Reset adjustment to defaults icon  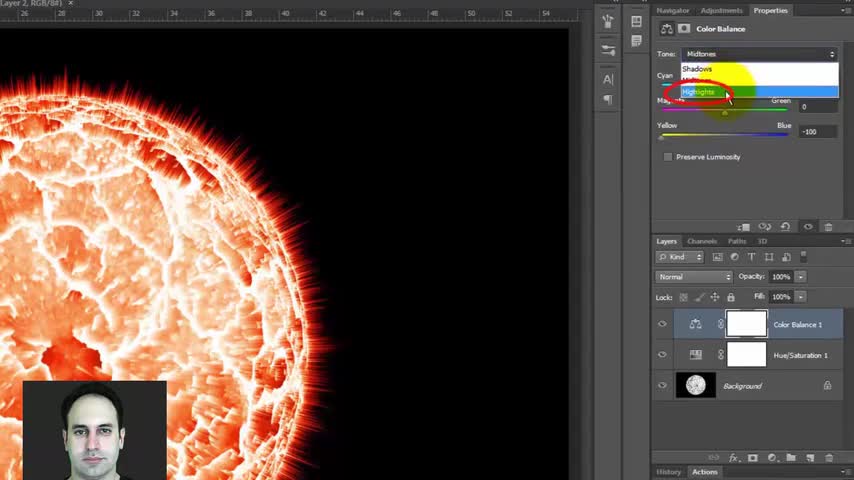(x=785, y=227)
